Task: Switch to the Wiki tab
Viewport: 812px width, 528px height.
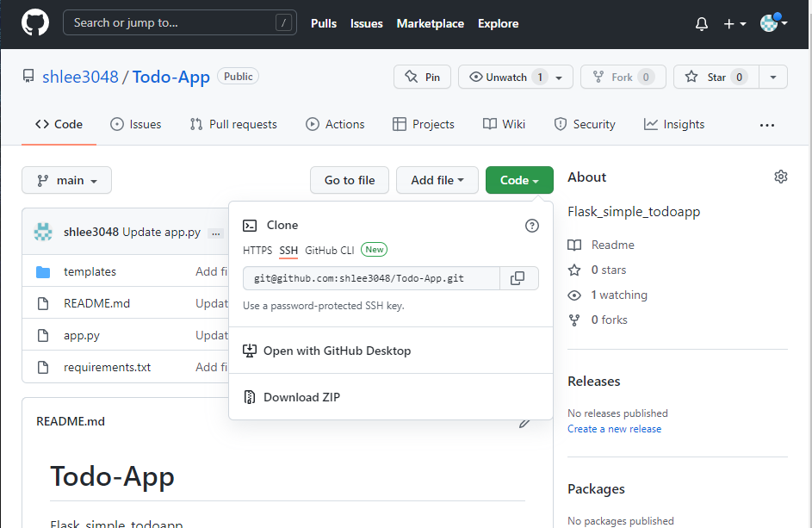Action: click(504, 124)
